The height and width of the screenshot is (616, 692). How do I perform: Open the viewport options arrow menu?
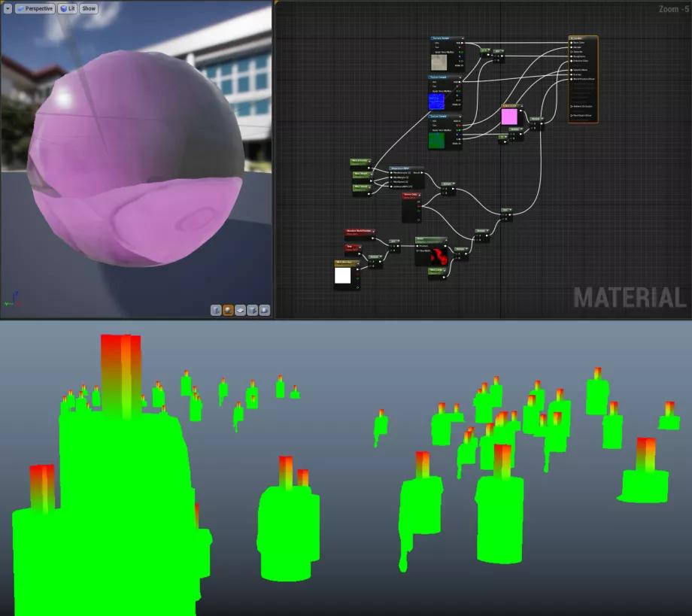pos(8,8)
